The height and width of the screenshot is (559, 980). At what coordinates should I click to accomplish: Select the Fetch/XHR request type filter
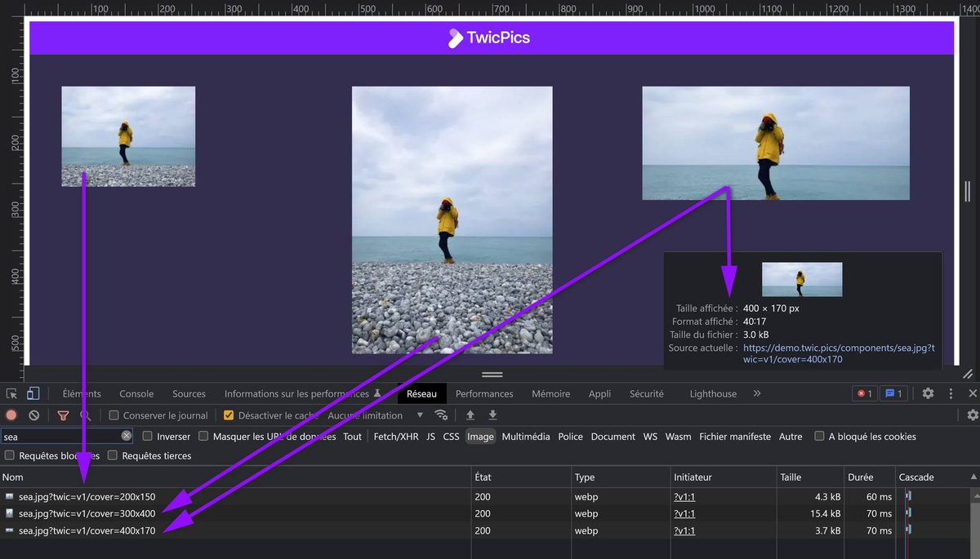pyautogui.click(x=397, y=436)
